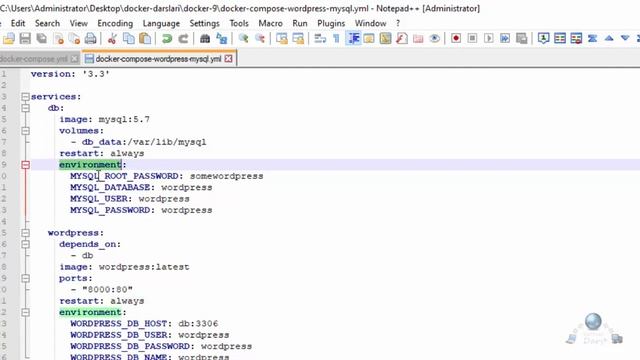This screenshot has height=360, width=640.
Task: Click the "8000:80" port value
Action: click(107, 290)
